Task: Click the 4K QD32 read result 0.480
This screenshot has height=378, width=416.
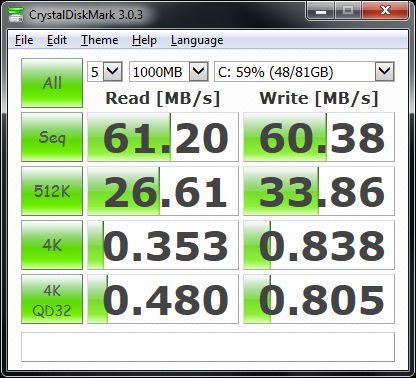Action: coord(163,299)
